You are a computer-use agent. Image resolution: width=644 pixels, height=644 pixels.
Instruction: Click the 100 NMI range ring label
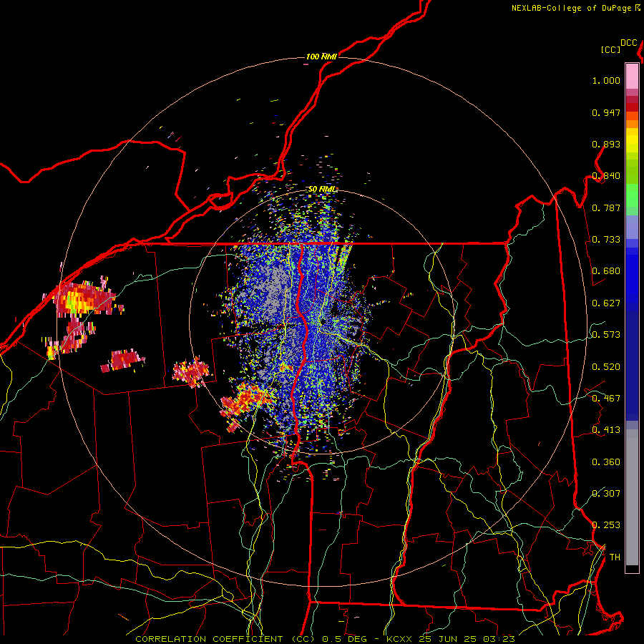(x=321, y=57)
